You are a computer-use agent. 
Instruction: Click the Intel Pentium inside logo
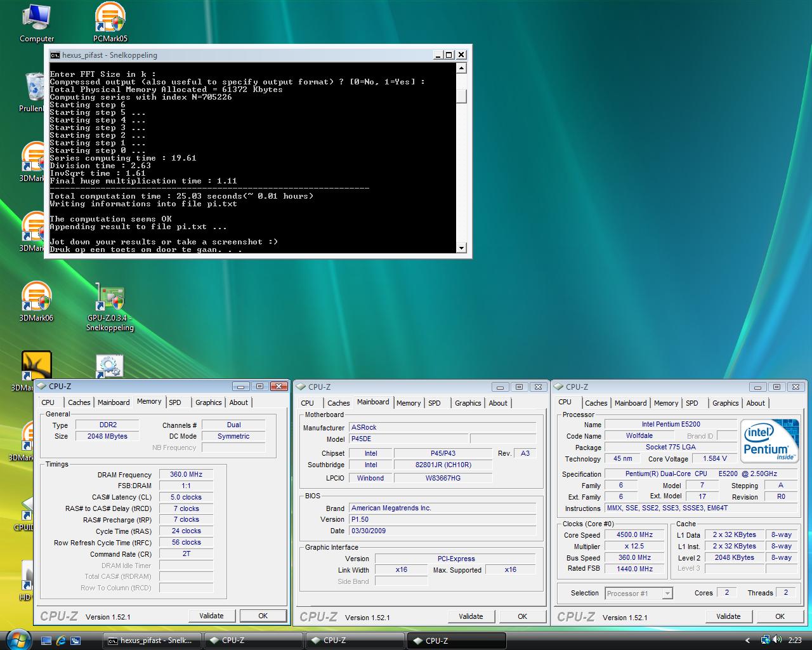pos(770,441)
